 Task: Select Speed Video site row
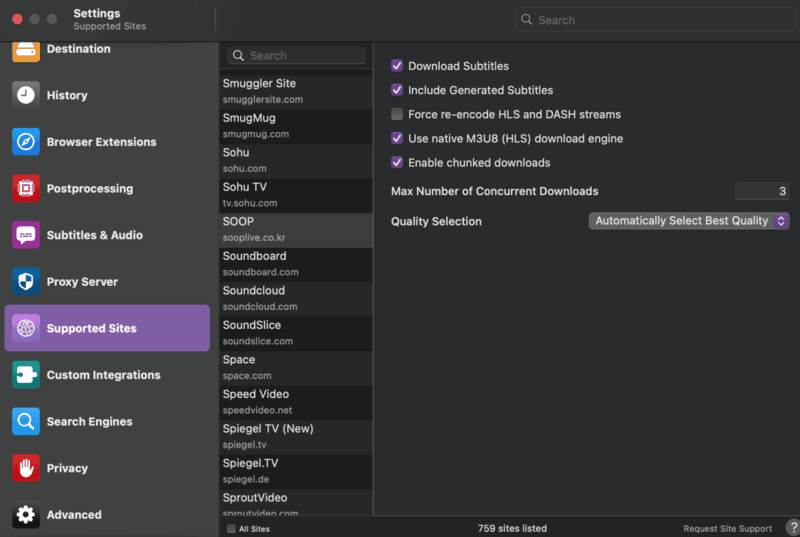(296, 402)
